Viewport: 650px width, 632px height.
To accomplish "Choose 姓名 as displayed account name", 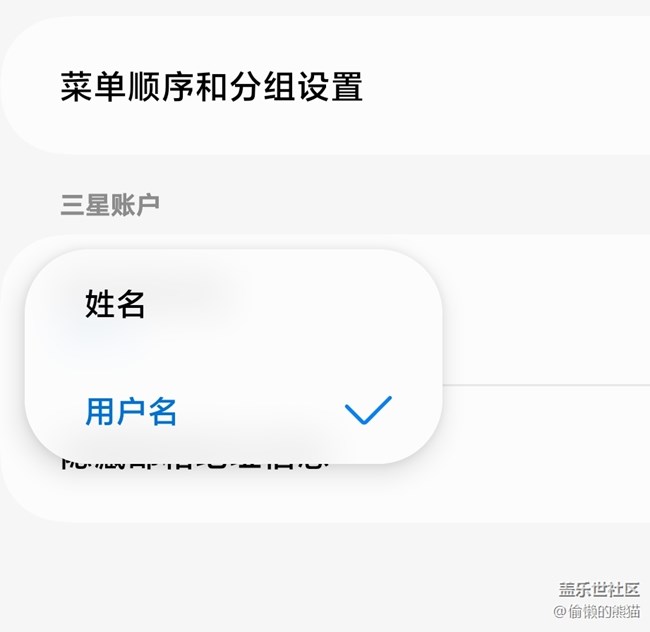I will [115, 304].
